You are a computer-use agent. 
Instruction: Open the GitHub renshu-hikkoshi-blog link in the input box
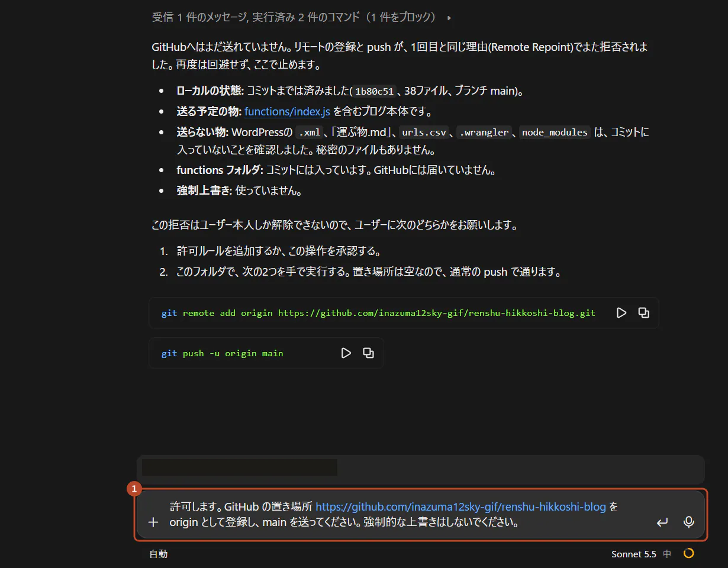(460, 507)
